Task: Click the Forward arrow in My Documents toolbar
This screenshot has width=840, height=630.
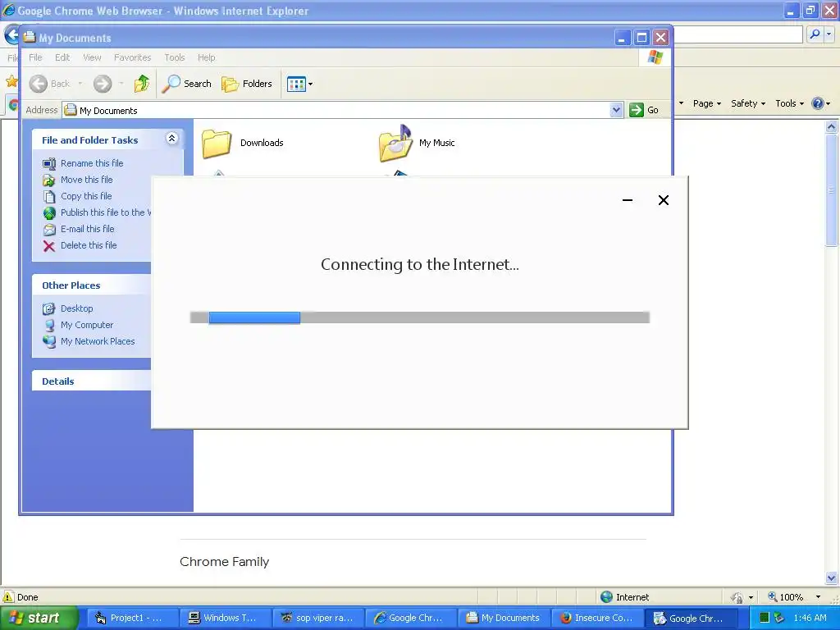Action: click(103, 84)
